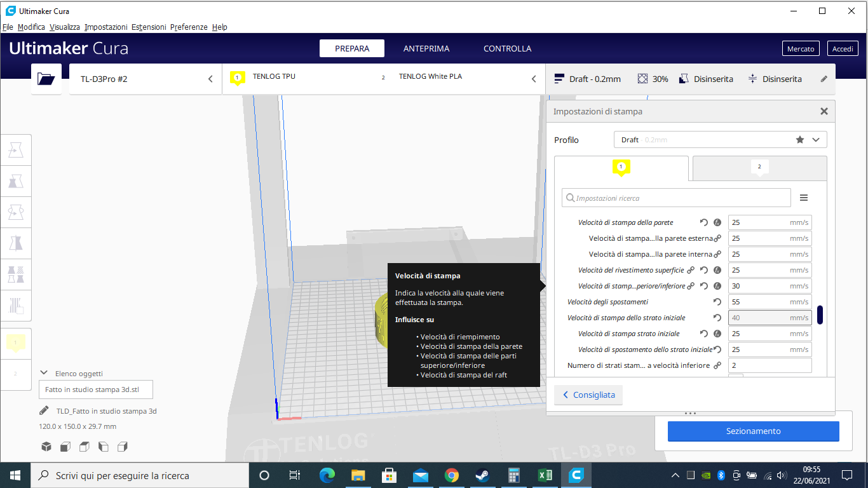Open the Estensioni menu
The width and height of the screenshot is (868, 488).
pos(149,27)
